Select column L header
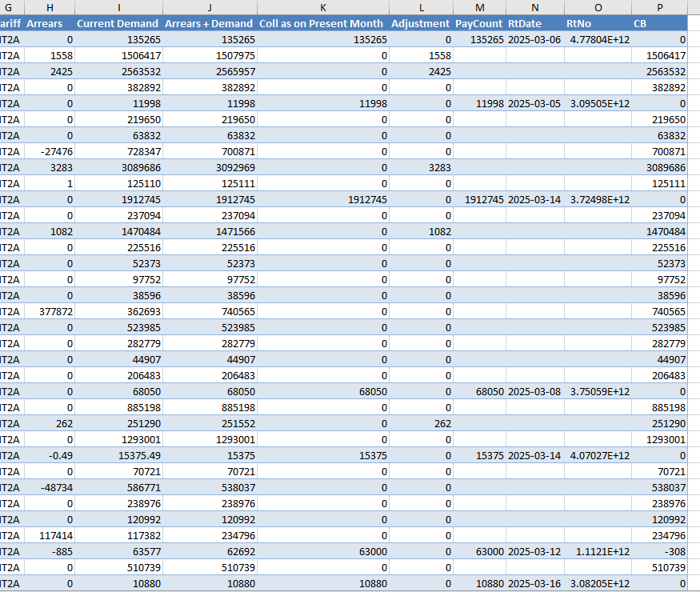Screen dimensions: 700x592 [x=421, y=7]
